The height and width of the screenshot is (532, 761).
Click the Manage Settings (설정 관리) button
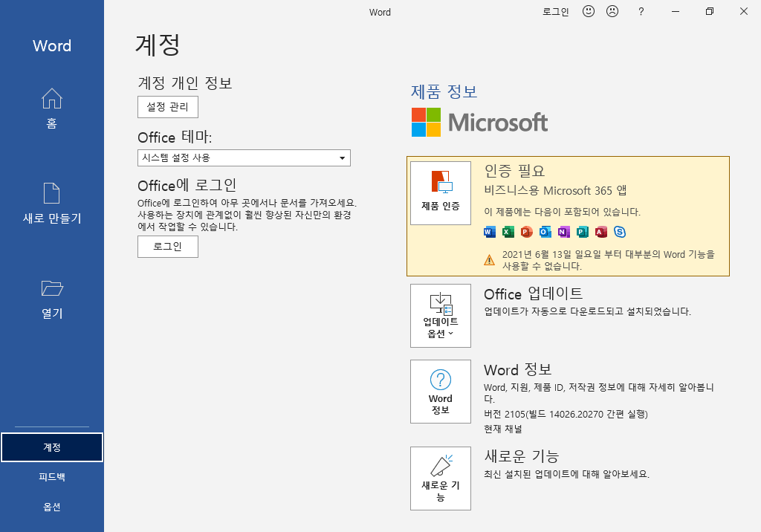tap(168, 107)
